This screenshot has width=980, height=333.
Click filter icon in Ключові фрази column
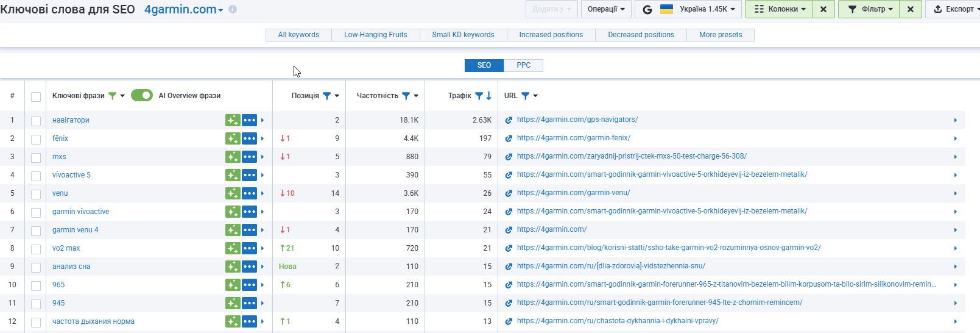(112, 96)
